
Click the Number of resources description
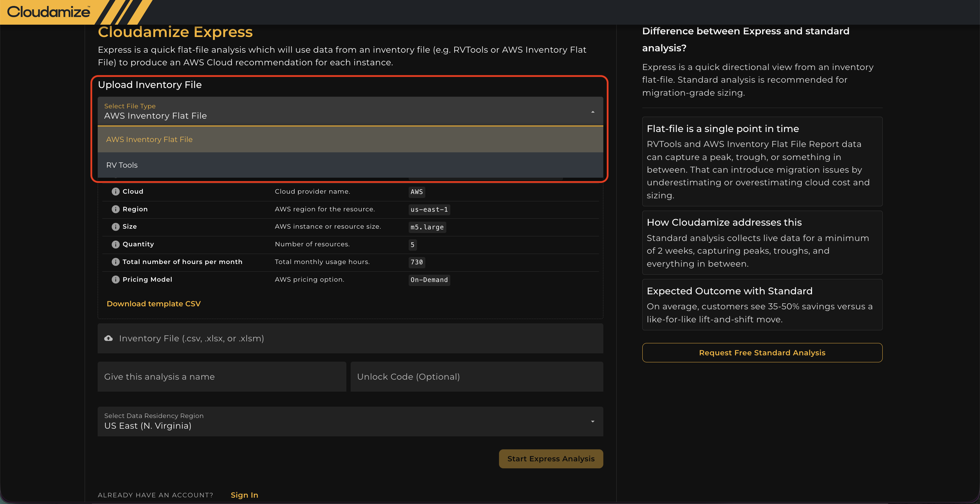pyautogui.click(x=312, y=244)
